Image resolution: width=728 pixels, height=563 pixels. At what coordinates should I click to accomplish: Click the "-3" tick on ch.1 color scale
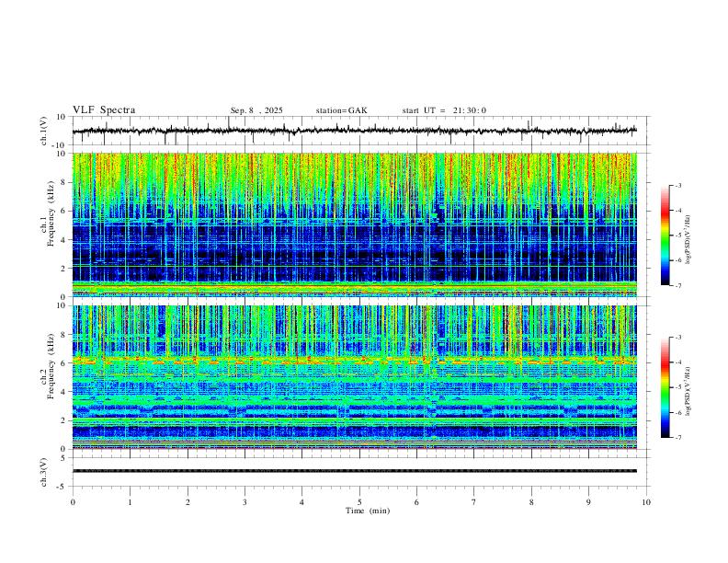click(x=678, y=185)
